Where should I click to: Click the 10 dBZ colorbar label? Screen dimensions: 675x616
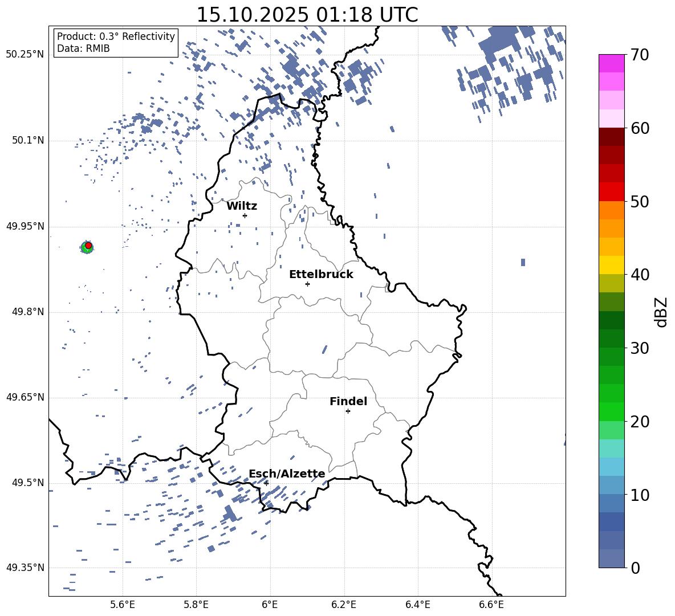click(x=640, y=495)
